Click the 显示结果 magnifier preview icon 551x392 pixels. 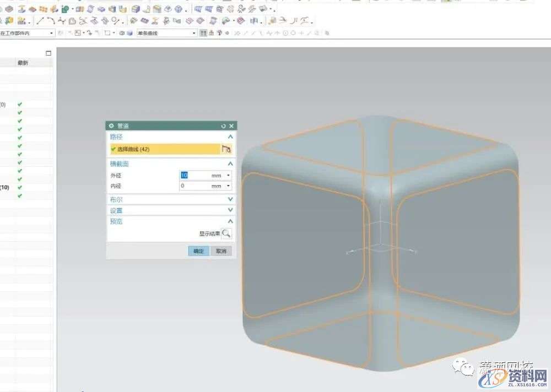click(226, 234)
